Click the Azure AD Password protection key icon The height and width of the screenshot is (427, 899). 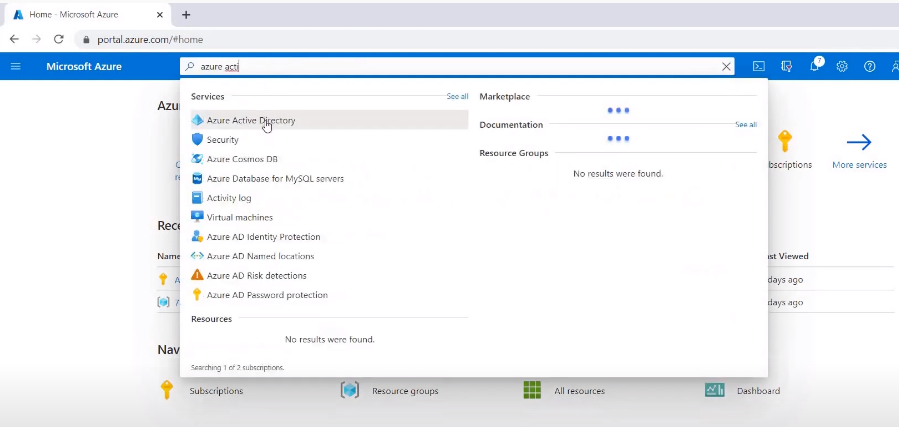click(x=197, y=295)
